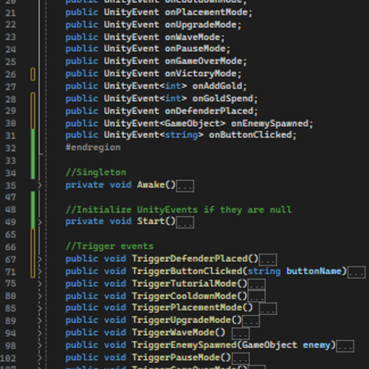The width and height of the screenshot is (369, 369).
Task: Expand the TriggerPlacementMode() method chevron
Action: pyautogui.click(x=40, y=308)
